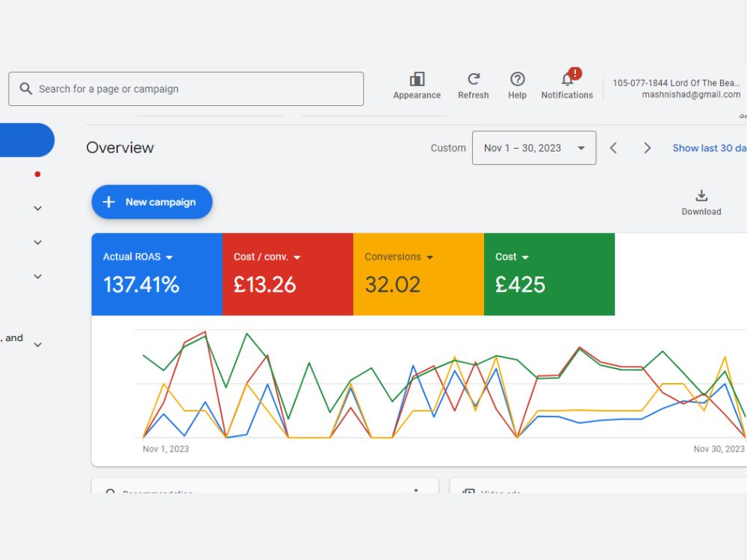
Task: Go to next date range arrow
Action: [647, 148]
